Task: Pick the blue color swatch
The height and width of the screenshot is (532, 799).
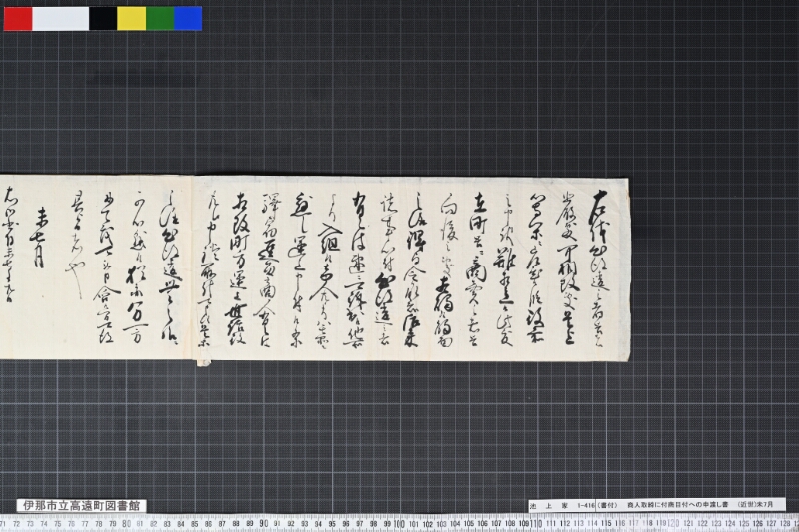Action: pyautogui.click(x=188, y=18)
